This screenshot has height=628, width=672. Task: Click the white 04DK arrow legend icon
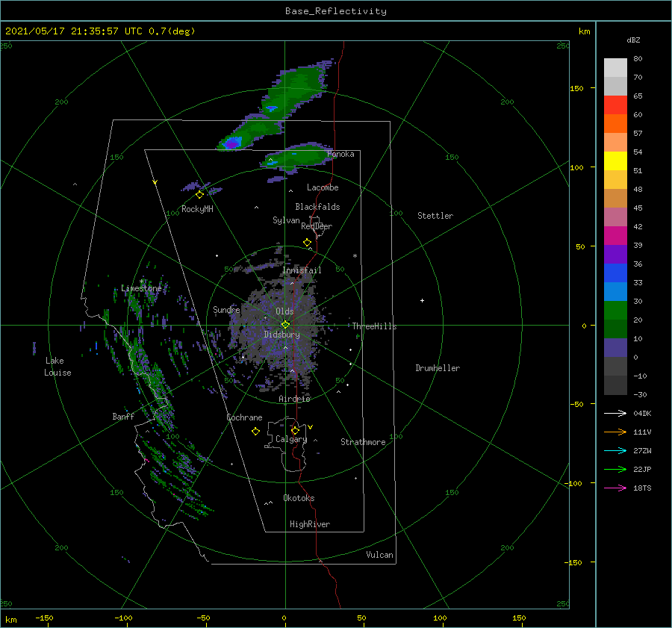(x=615, y=413)
